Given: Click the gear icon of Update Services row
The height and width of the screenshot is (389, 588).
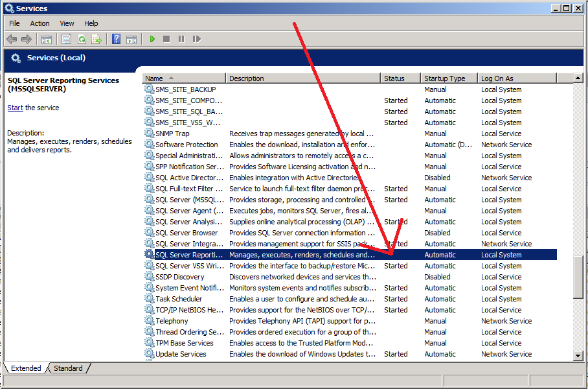Looking at the screenshot, I should point(149,354).
